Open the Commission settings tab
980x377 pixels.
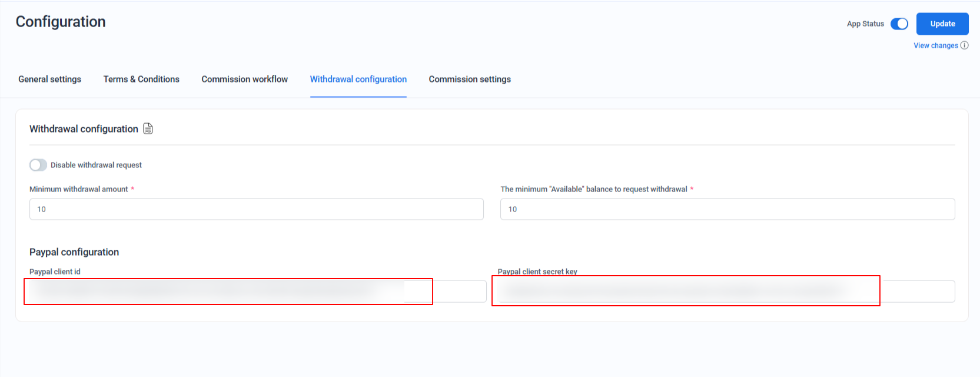tap(469, 80)
